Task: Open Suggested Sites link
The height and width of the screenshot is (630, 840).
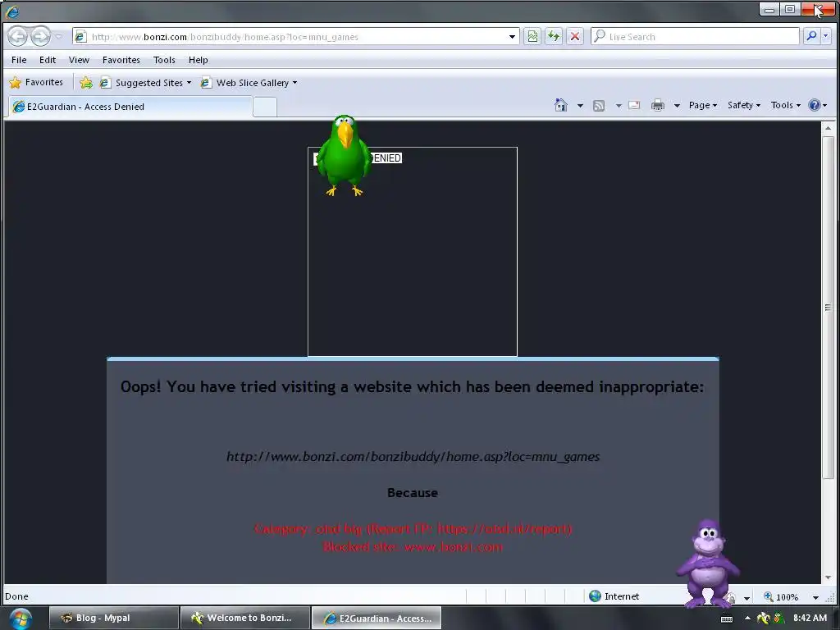Action: (x=145, y=83)
